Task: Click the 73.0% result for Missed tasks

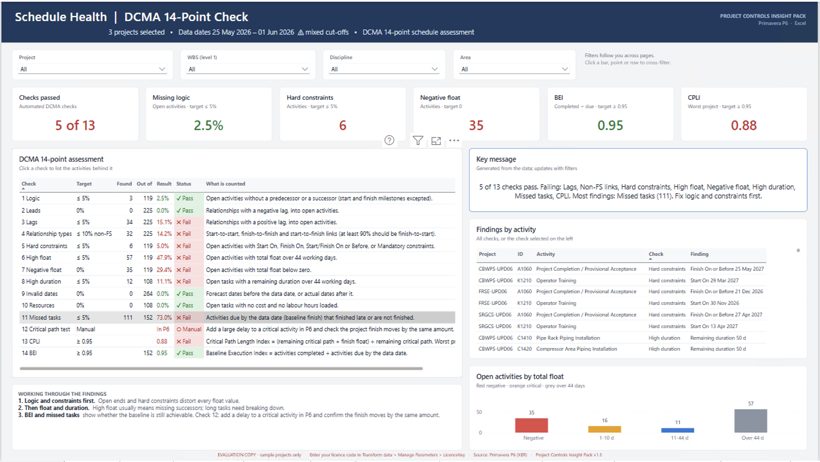Action: pyautogui.click(x=164, y=318)
